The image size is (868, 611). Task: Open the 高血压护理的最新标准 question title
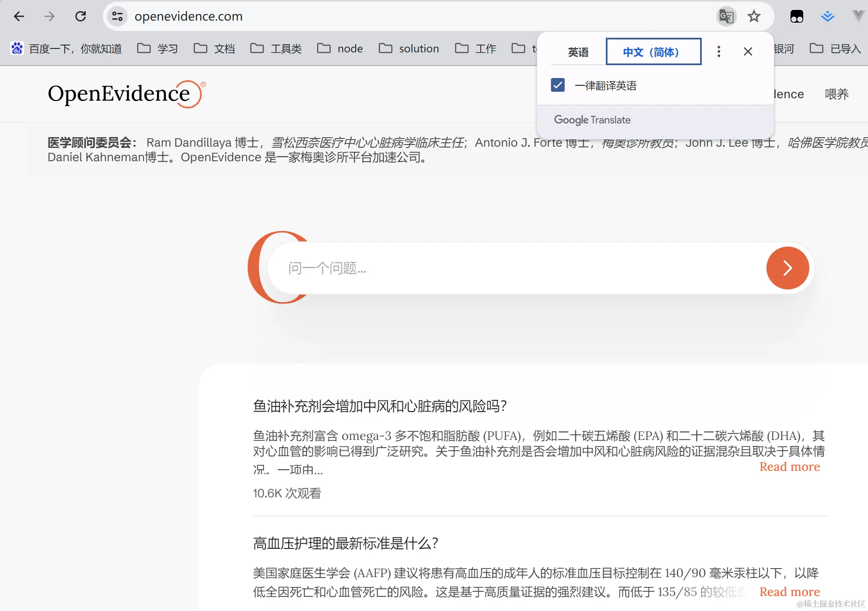345,543
